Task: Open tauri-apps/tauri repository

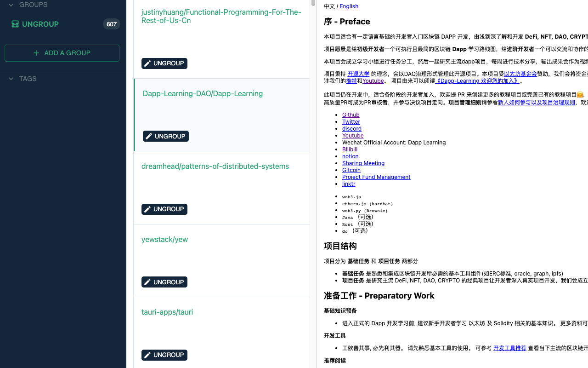Action: pyautogui.click(x=167, y=312)
